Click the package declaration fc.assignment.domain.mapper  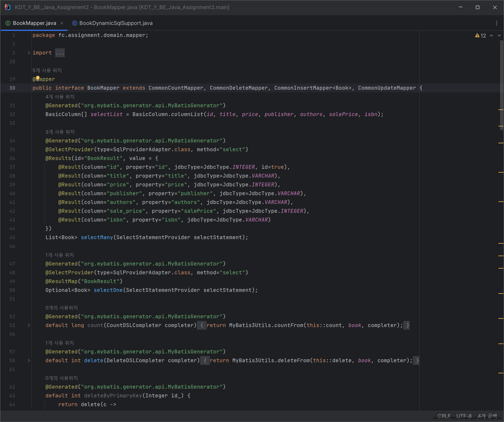pyautogui.click(x=102, y=35)
